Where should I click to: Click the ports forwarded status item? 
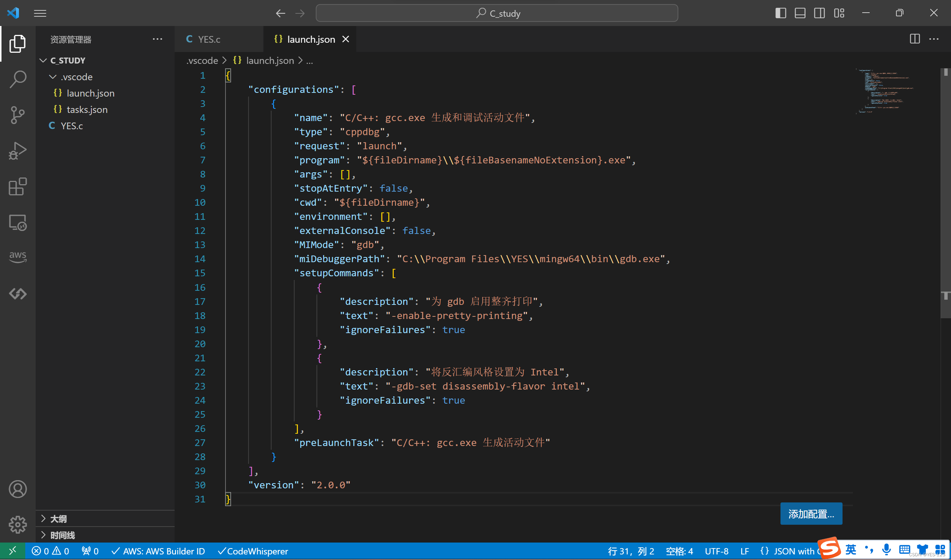coord(90,551)
